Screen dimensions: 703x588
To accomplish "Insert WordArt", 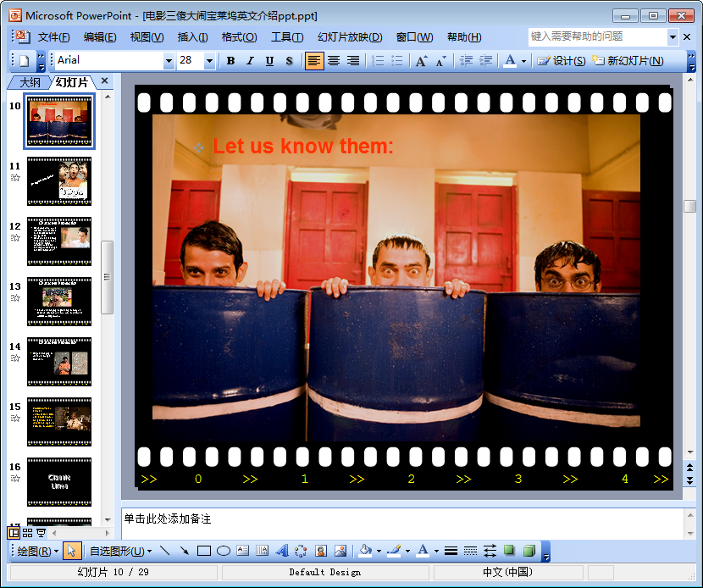I will click(281, 551).
